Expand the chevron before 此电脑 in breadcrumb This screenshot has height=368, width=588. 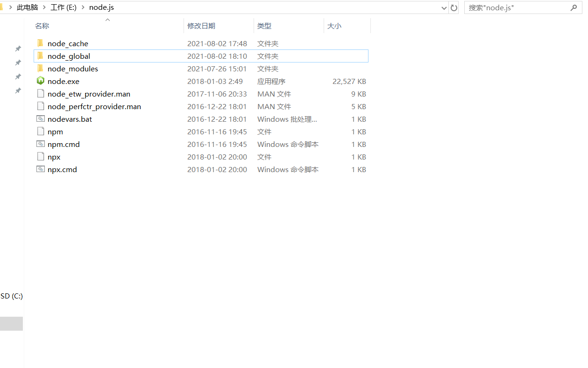click(10, 7)
